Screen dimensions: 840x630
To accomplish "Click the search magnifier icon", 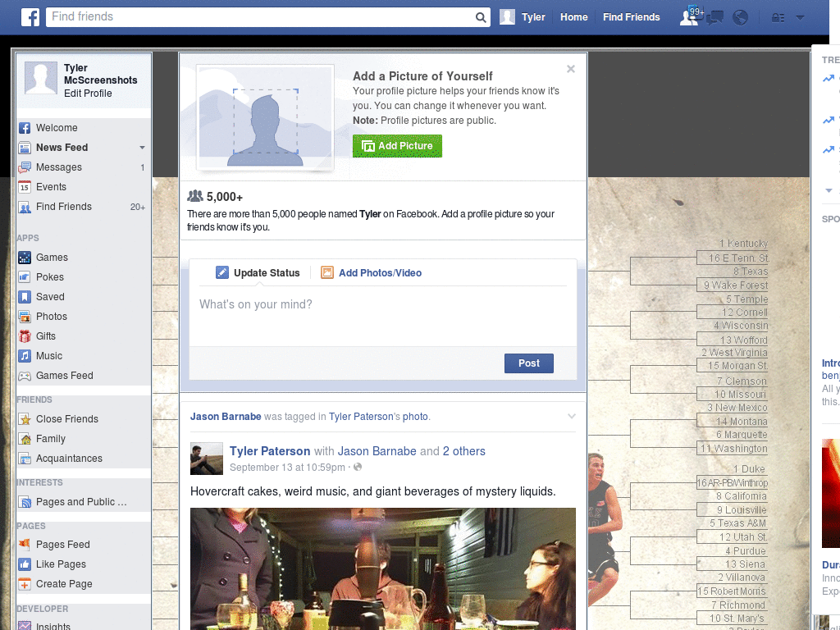I will pyautogui.click(x=481, y=18).
